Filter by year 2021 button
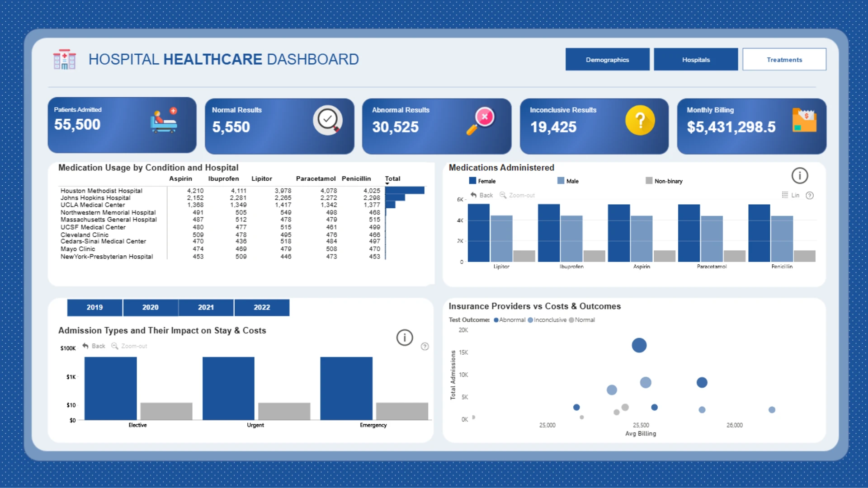This screenshot has width=868, height=488. 206,307
